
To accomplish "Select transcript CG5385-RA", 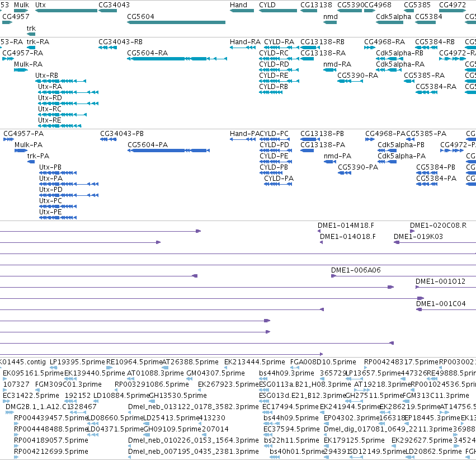I will coord(409,81).
